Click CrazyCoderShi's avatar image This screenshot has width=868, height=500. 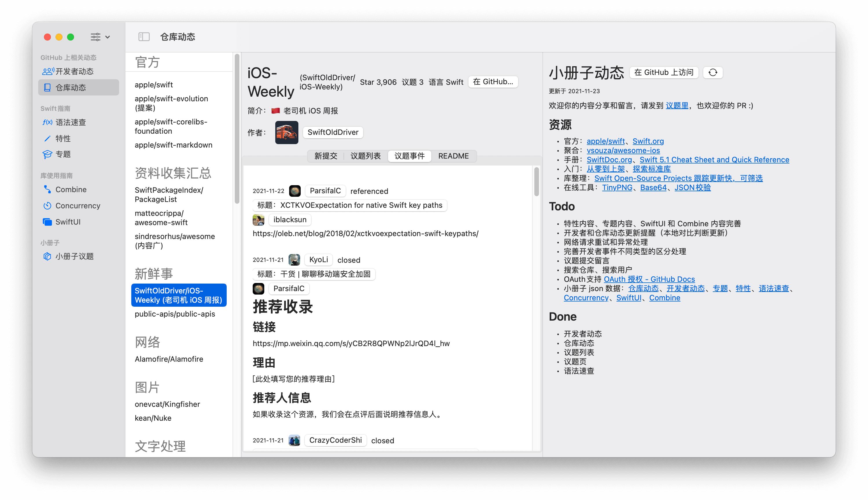point(294,440)
